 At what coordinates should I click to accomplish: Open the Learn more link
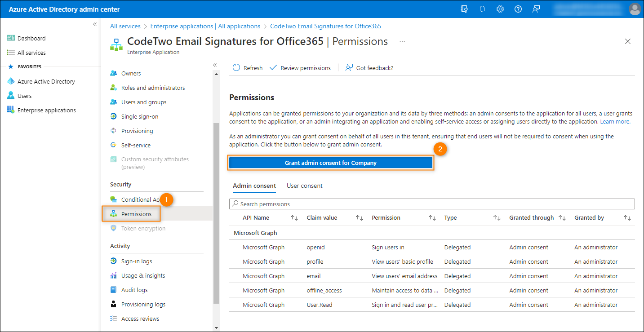[x=615, y=121]
